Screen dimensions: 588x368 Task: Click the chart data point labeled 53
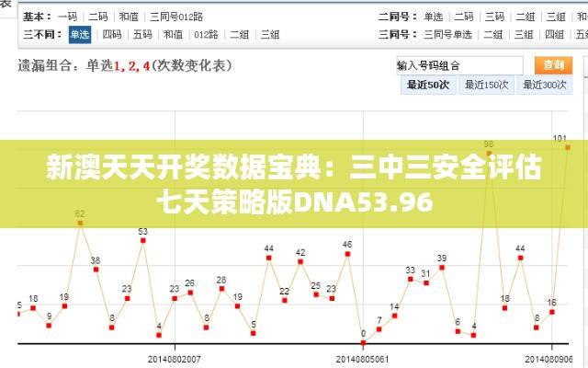coord(142,241)
